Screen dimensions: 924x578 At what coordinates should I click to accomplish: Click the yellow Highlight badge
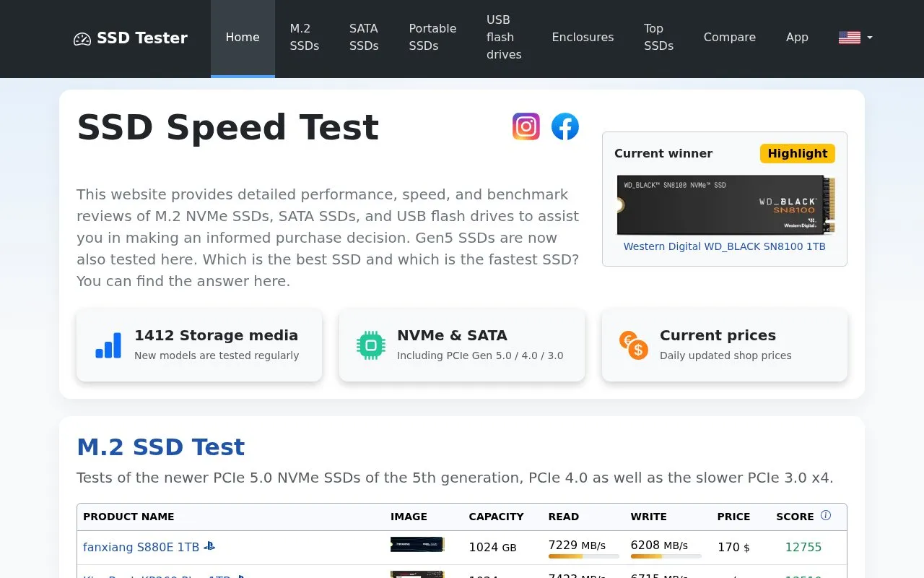(x=797, y=153)
